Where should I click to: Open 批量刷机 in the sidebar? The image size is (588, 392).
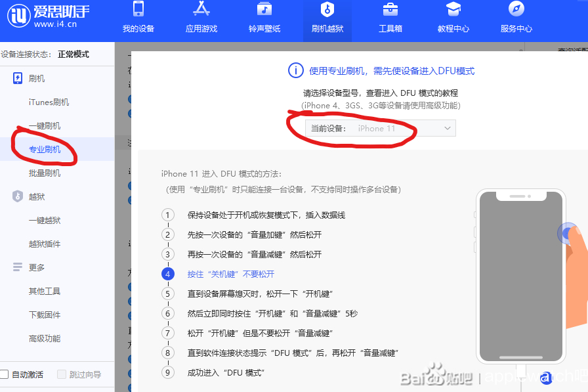45,173
